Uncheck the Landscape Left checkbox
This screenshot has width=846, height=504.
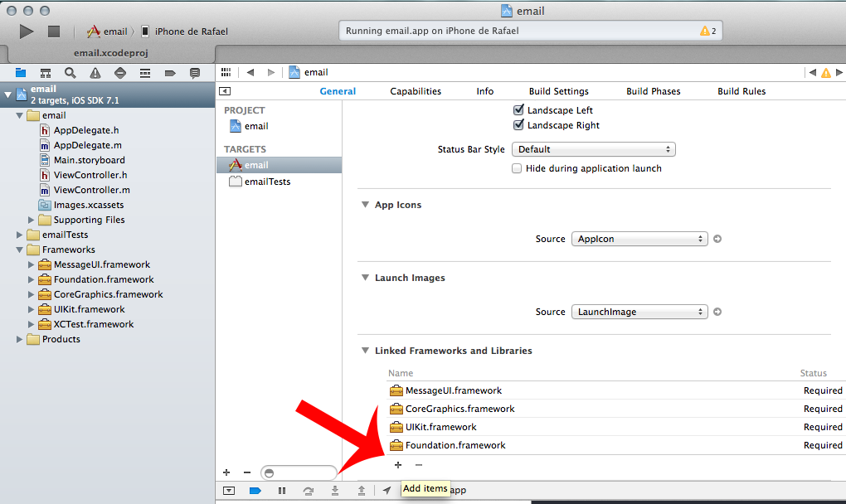519,110
